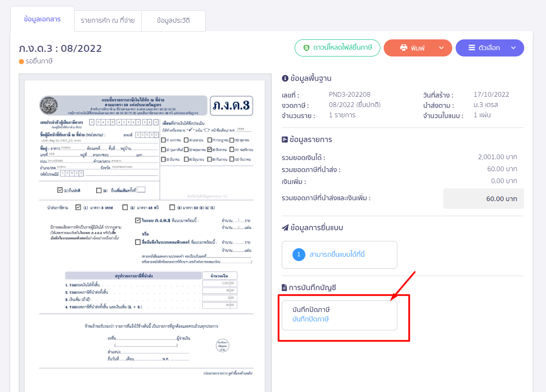Click the printer icon
Image resolution: width=546 pixels, height=392 pixels.
click(x=403, y=48)
